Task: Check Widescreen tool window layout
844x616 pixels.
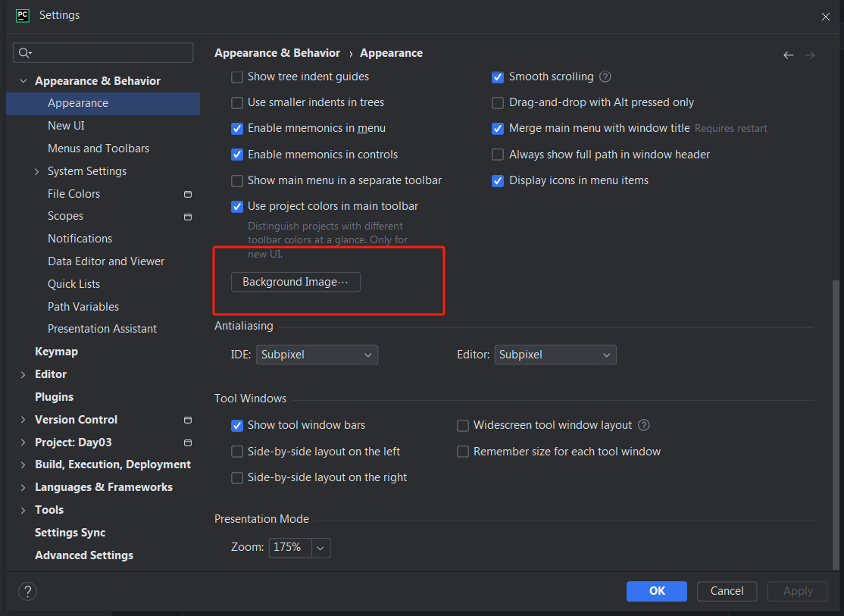Action: pos(463,425)
